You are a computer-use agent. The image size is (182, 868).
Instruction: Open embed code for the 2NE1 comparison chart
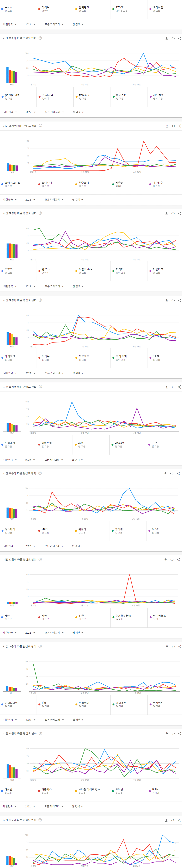coord(172,560)
